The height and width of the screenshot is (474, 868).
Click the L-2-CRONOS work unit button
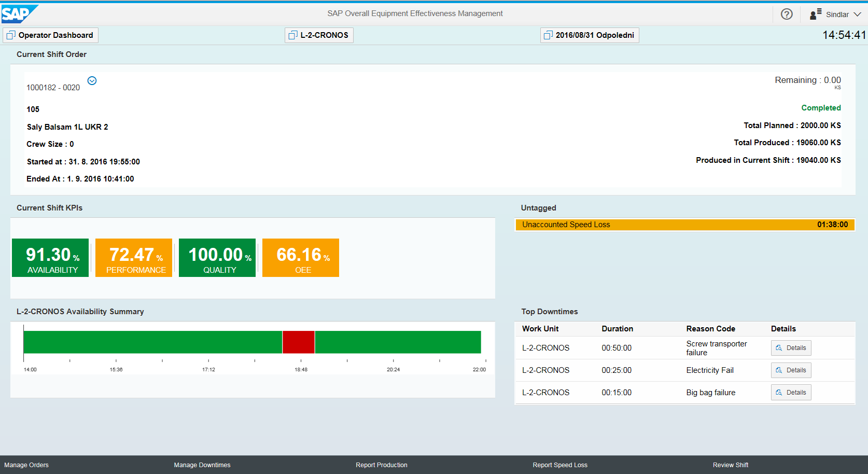pos(319,35)
